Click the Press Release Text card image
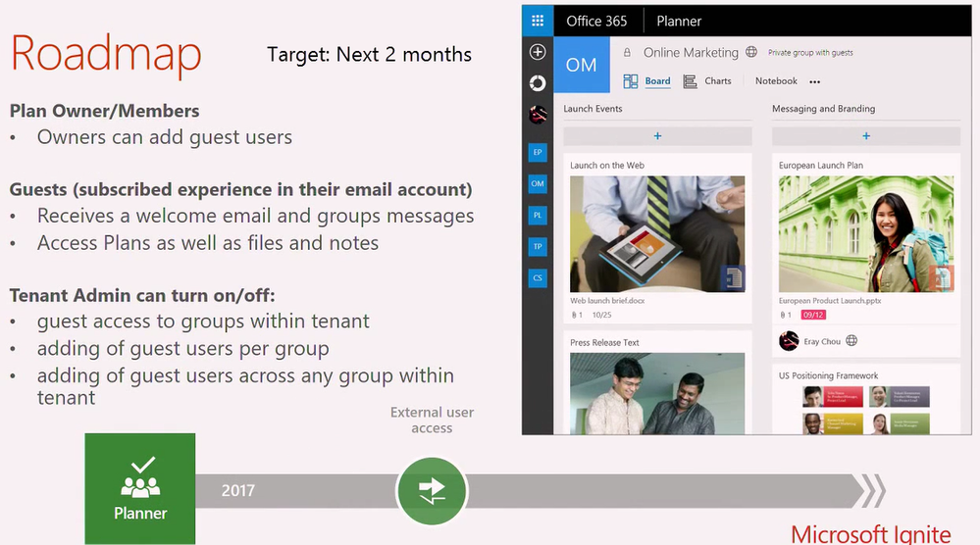Screen dimensions: 980x545 point(657,394)
